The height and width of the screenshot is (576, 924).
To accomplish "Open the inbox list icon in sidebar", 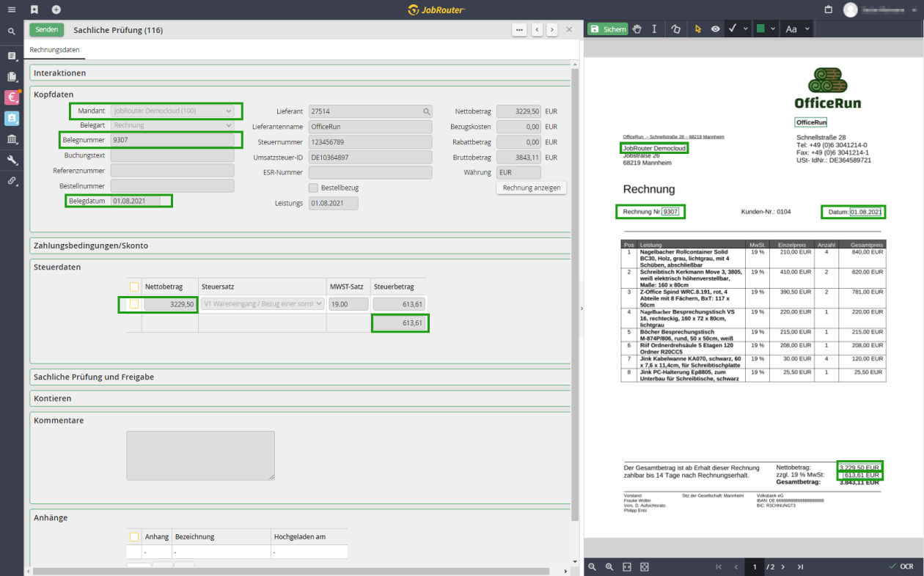I will point(12,56).
